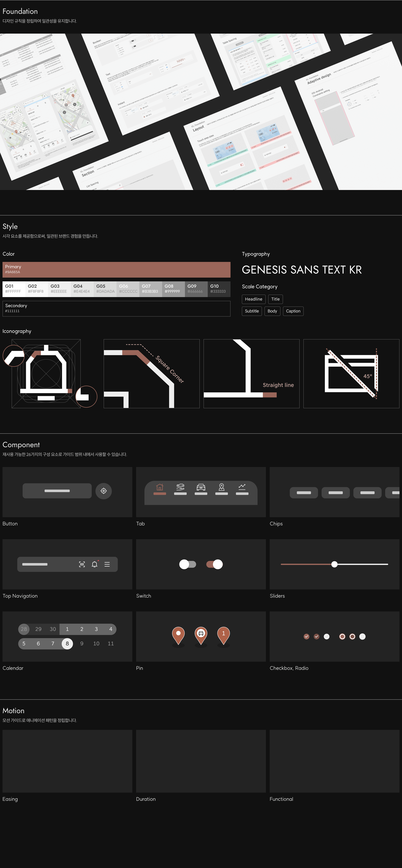Open the 45° angle iconography tile
The width and height of the screenshot is (402, 868).
click(x=351, y=374)
